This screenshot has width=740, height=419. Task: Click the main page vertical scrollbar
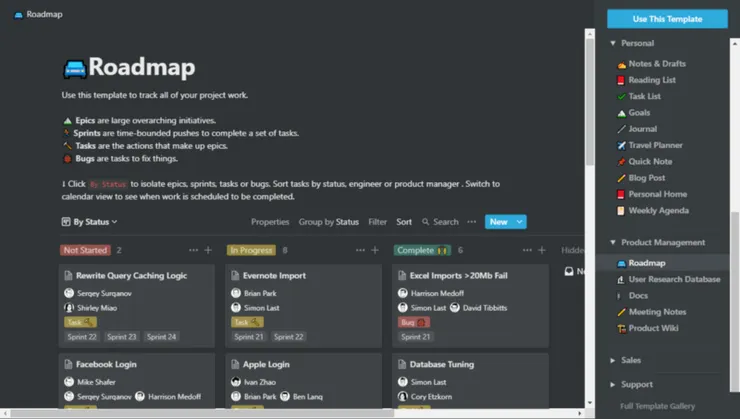pos(590,101)
